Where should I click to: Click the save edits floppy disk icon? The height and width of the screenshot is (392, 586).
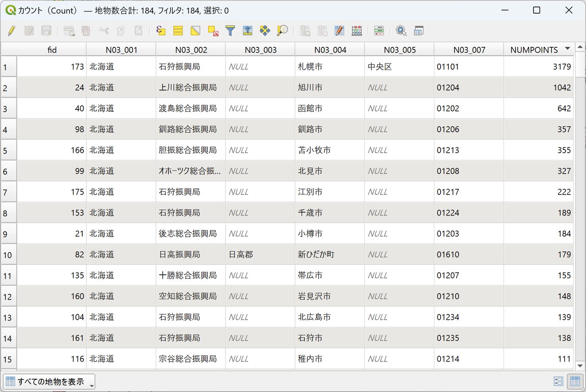coord(47,31)
